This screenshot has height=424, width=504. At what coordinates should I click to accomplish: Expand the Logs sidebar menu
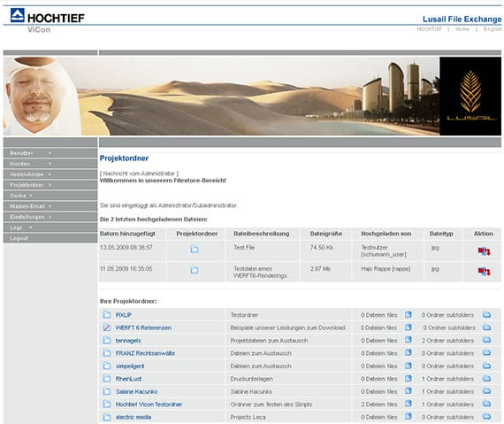tap(50, 227)
